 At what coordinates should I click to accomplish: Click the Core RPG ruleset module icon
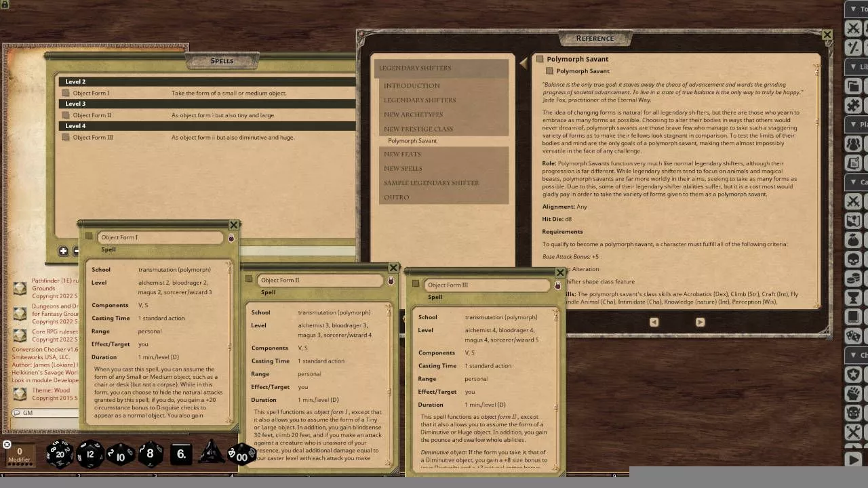click(x=20, y=335)
